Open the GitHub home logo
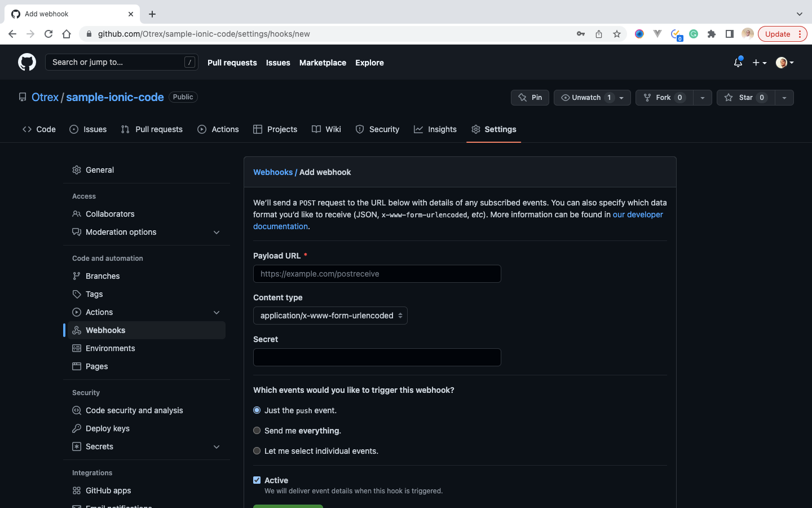Viewport: 812px width, 508px height. tap(27, 62)
